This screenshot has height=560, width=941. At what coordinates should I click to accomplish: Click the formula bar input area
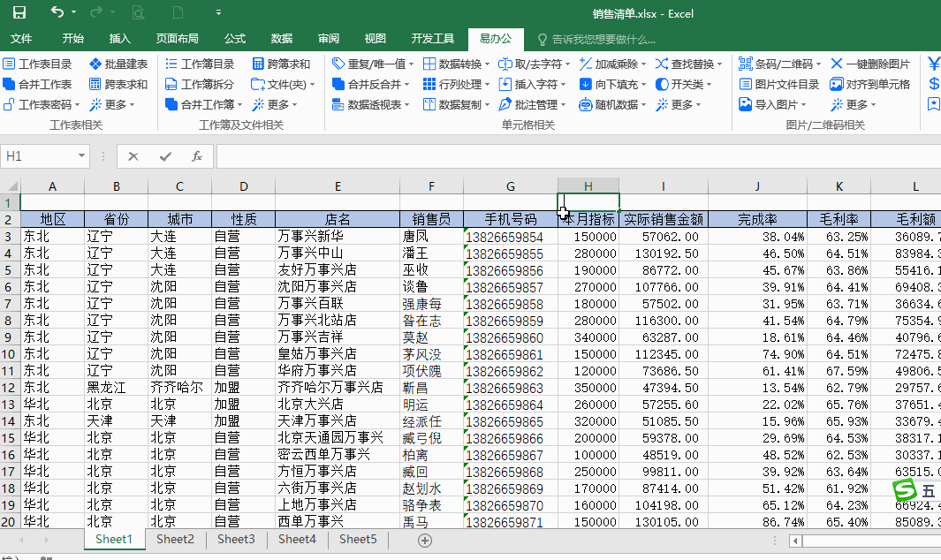579,156
